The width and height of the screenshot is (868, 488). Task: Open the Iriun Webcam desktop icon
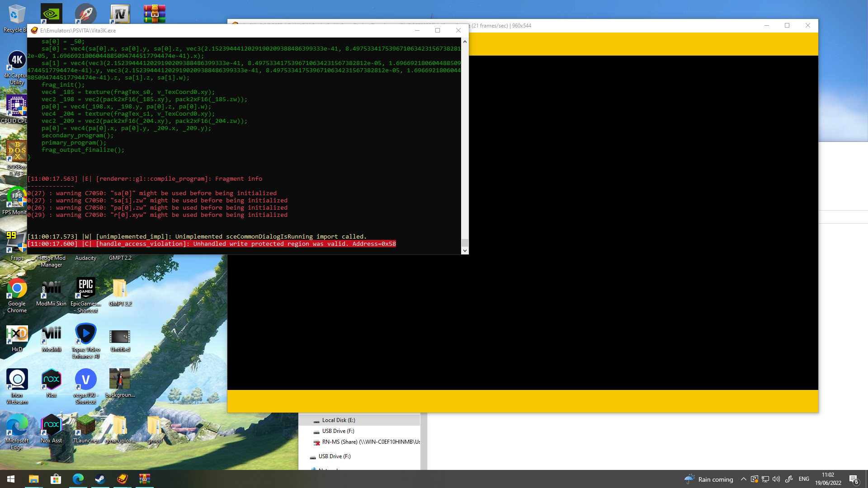(x=17, y=380)
